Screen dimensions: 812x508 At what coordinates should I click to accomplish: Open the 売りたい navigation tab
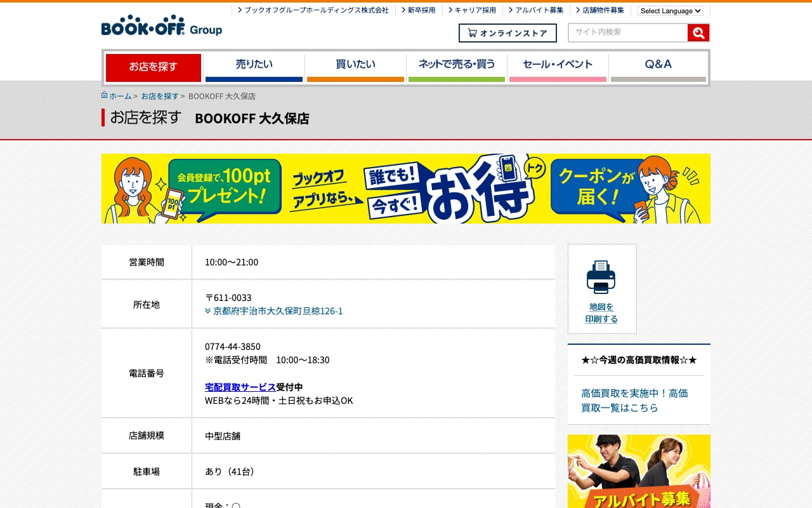tap(254, 67)
